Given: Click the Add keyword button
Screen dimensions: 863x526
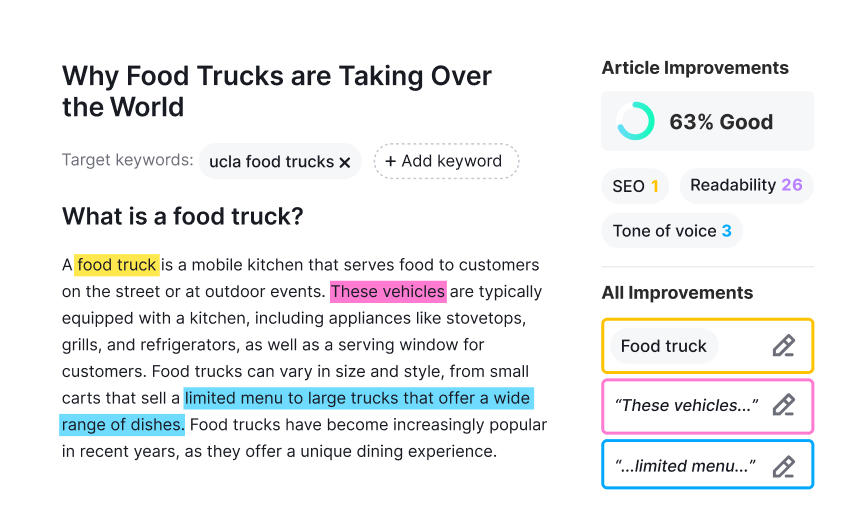Looking at the screenshot, I should (446, 161).
